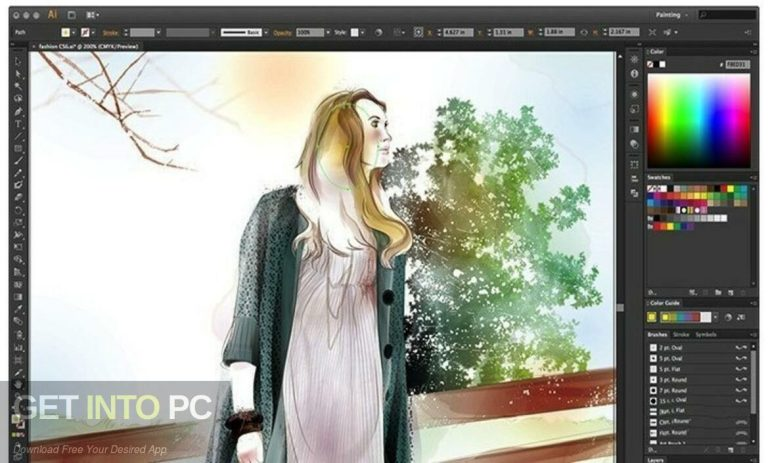Screen dimensions: 768x463
Task: Open Brush Libraries menu icon
Action: point(652,449)
